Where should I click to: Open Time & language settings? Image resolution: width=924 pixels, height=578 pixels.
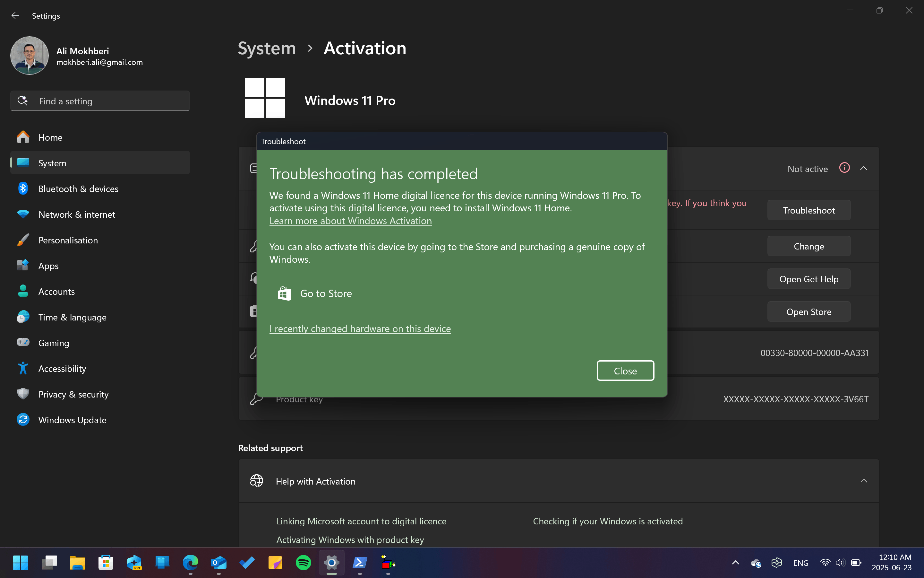tap(100, 317)
